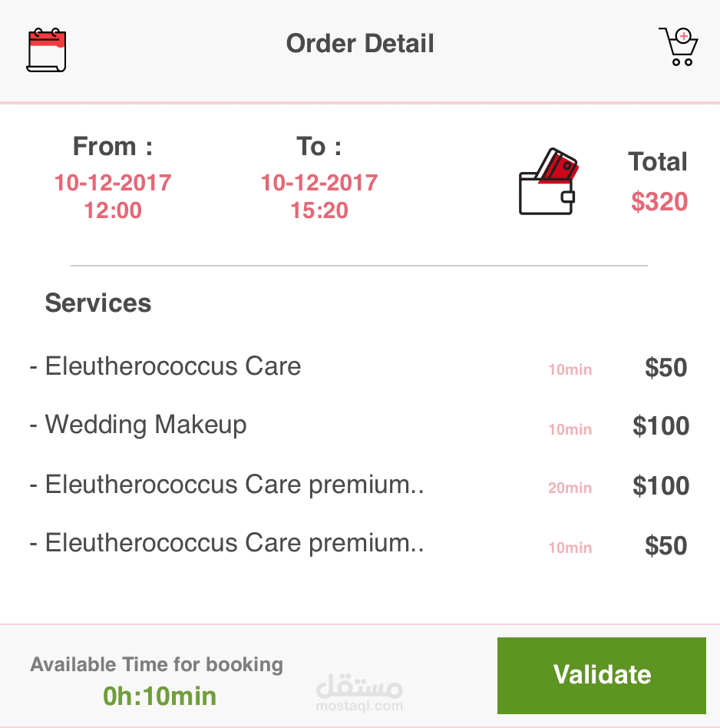Click the Order Detail title
This screenshot has height=728, width=720.
tap(360, 44)
